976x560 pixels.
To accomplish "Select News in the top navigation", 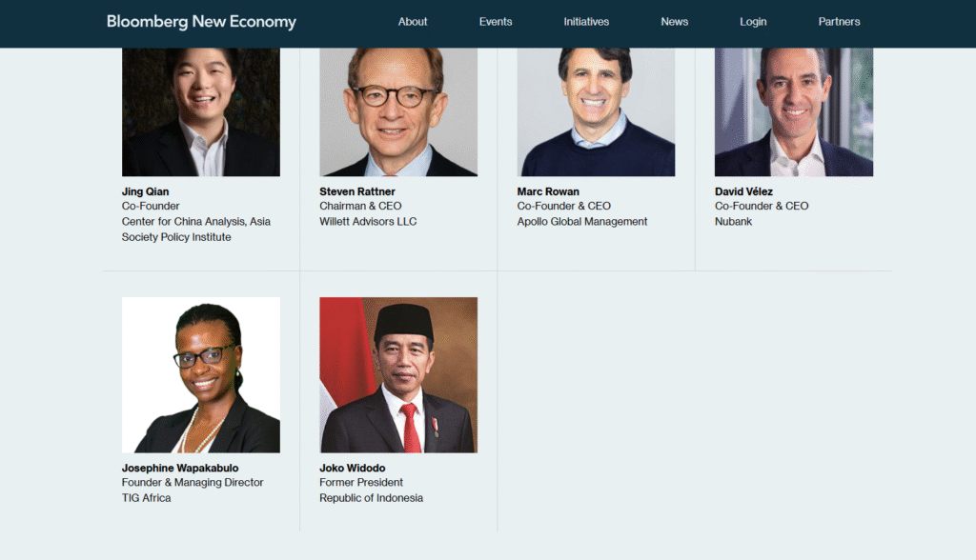I will 675,22.
